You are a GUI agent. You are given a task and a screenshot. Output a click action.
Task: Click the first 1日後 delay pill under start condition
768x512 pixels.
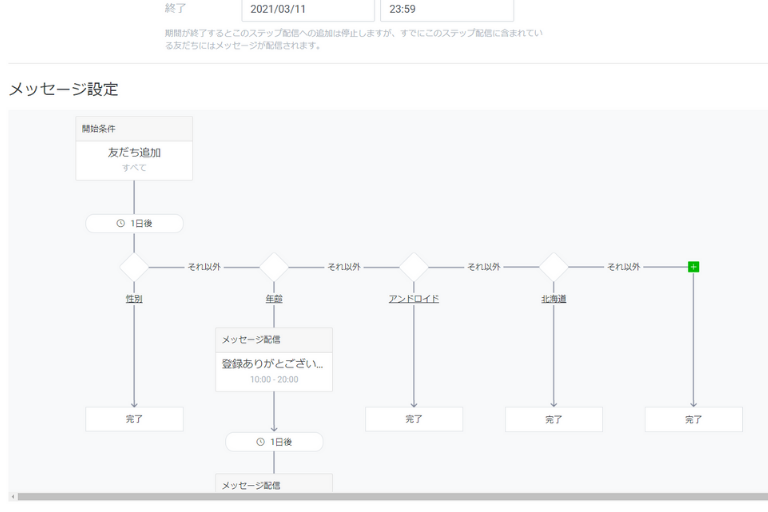(x=134, y=223)
